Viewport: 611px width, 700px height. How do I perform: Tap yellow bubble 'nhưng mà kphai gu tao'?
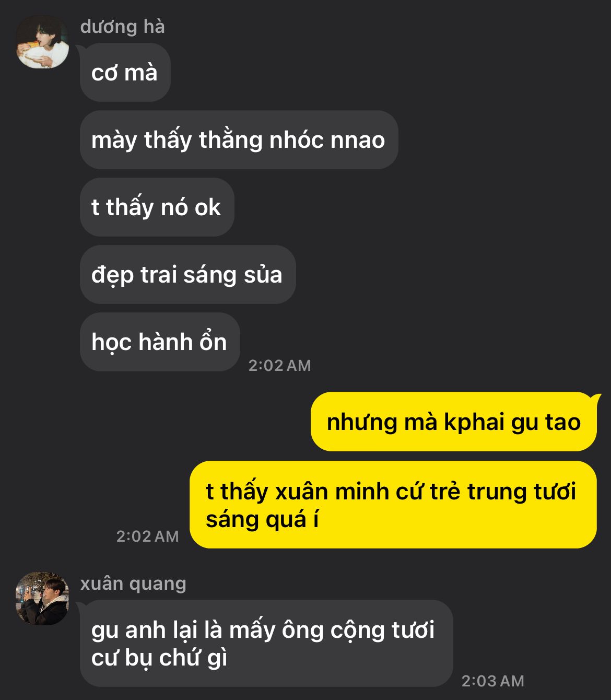click(x=454, y=422)
